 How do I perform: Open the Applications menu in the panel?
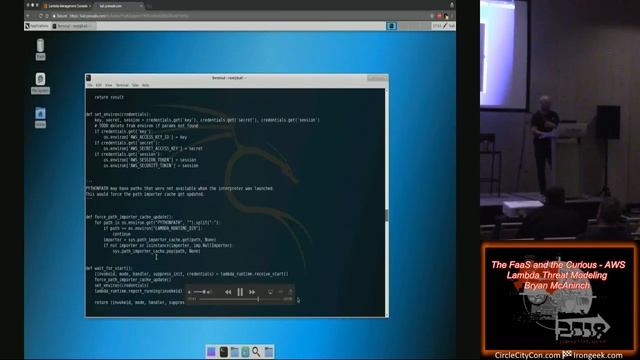click(x=37, y=26)
